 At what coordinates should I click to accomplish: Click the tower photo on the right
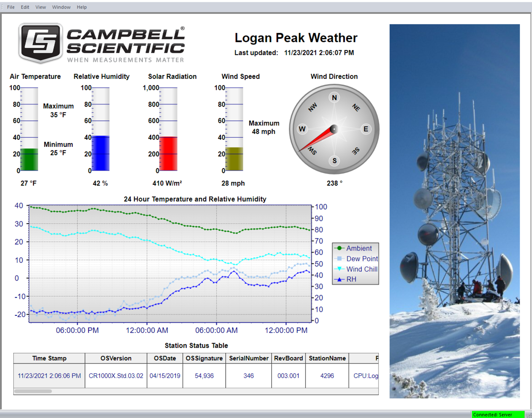[x=454, y=211]
